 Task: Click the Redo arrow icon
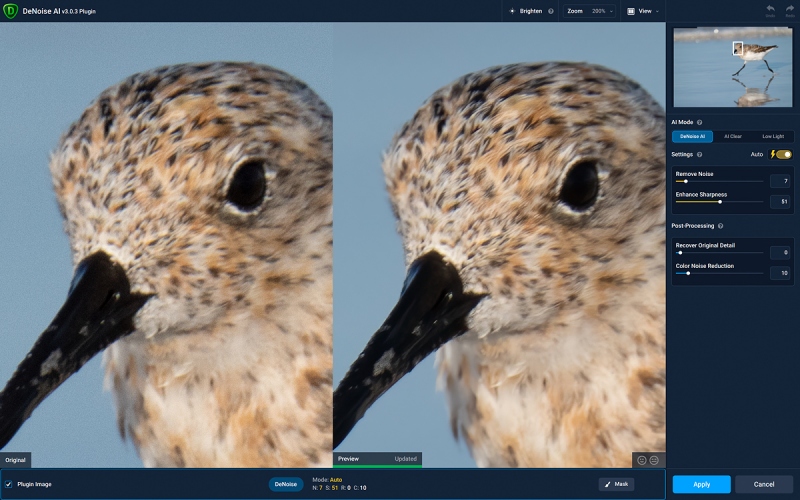[x=790, y=8]
